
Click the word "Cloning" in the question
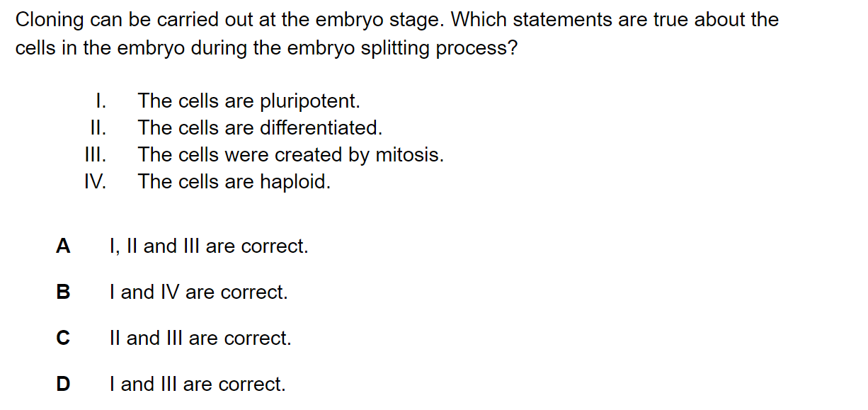50,21
